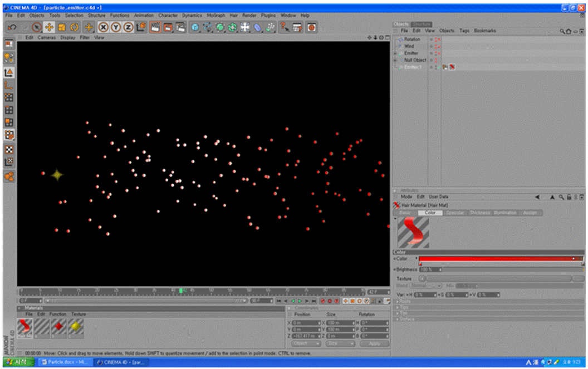
Task: Expand the Emitter object in the tree
Action: (x=395, y=53)
